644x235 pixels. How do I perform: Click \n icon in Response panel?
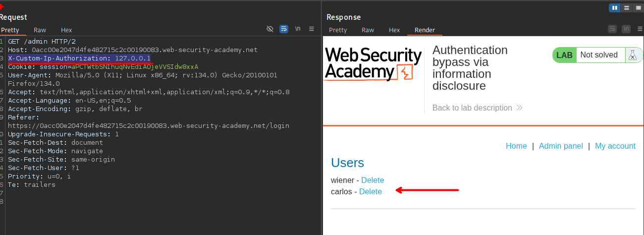point(626,29)
